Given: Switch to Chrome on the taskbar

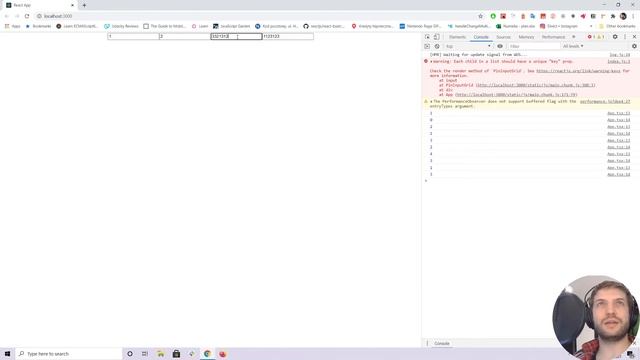Looking at the screenshot, I should 207,354.
